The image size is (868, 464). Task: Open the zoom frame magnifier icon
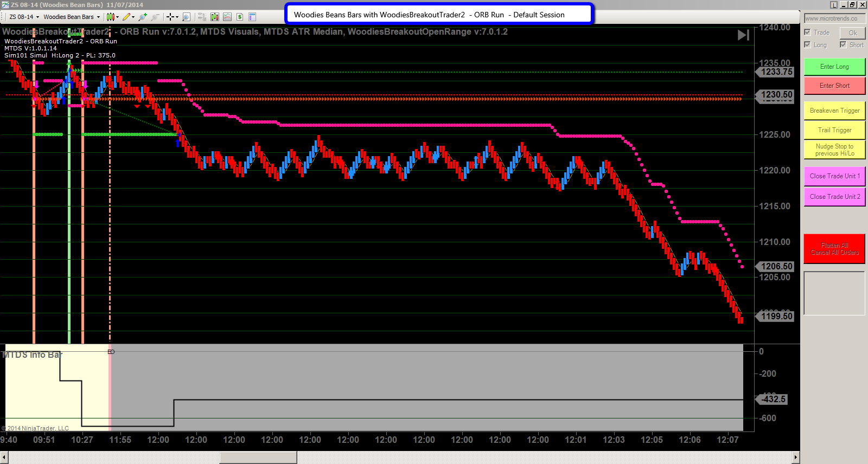(186, 17)
